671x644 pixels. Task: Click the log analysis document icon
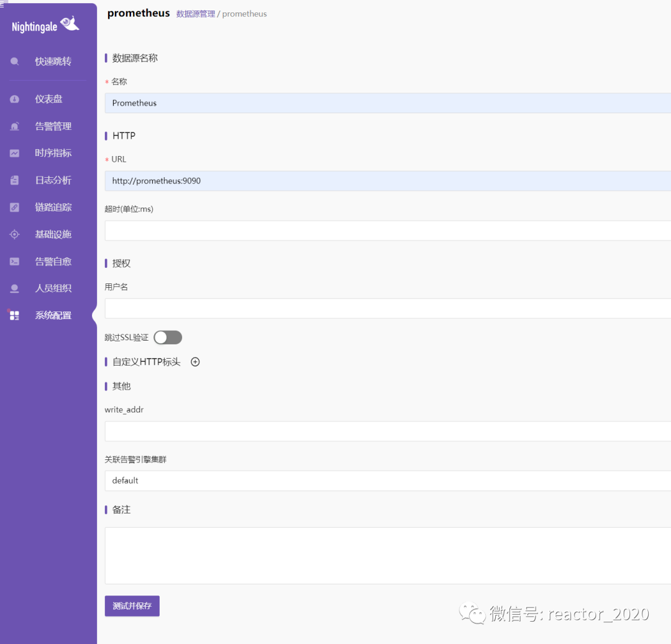pos(14,180)
